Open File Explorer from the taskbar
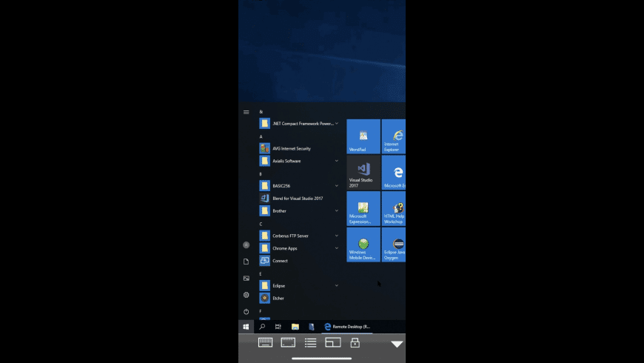Screen dimensions: 644x363 pos(295,327)
